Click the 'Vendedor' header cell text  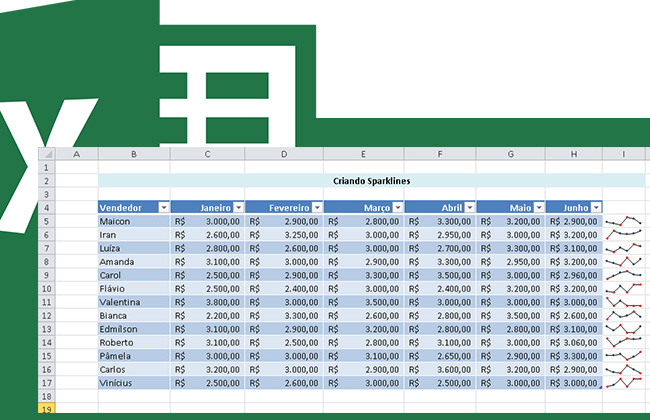coord(121,208)
